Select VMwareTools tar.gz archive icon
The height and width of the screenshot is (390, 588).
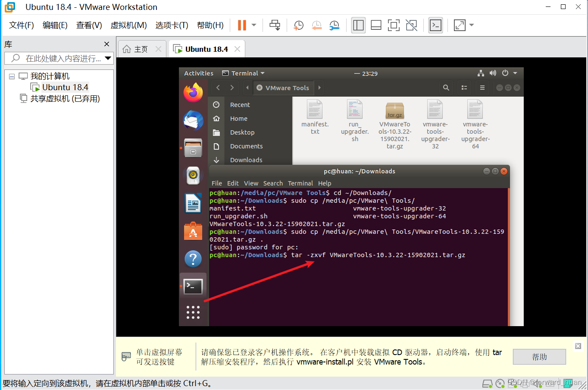pos(395,110)
